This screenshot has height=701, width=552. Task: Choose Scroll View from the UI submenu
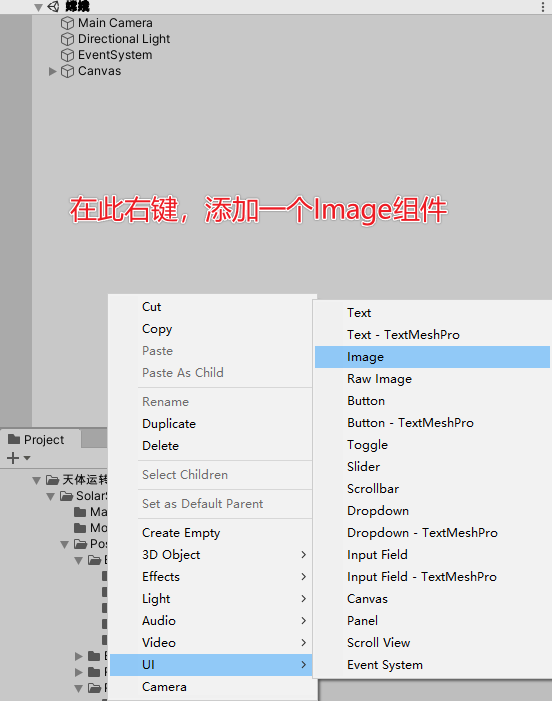(x=432, y=642)
